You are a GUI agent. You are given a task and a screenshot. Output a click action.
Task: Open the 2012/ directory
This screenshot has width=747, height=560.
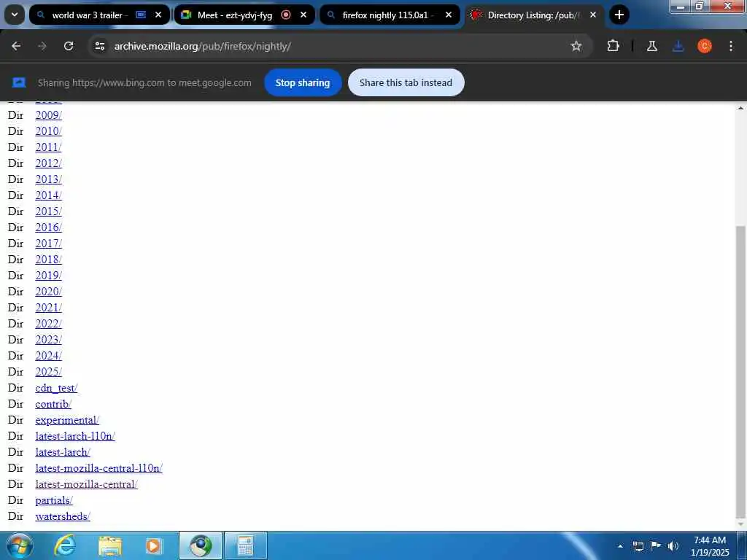[49, 163]
